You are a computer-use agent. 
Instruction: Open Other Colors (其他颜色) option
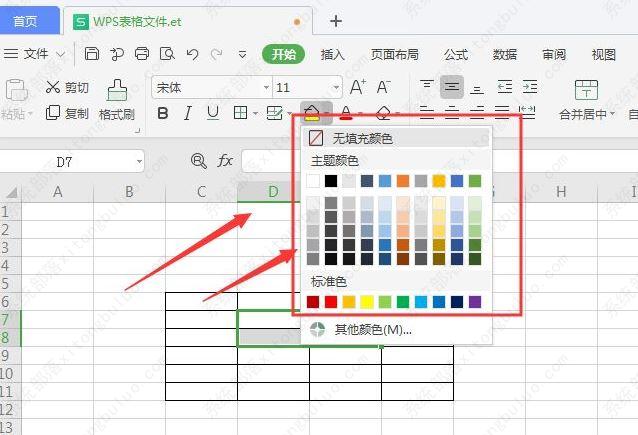coord(373,329)
